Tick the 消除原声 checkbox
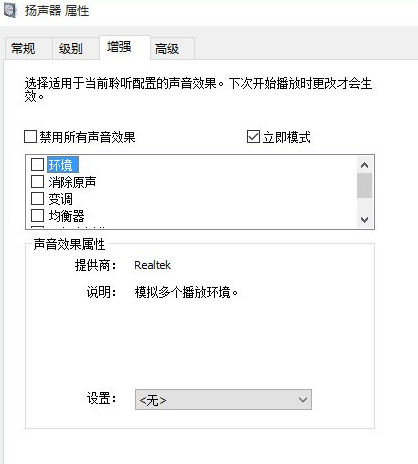 point(37,182)
